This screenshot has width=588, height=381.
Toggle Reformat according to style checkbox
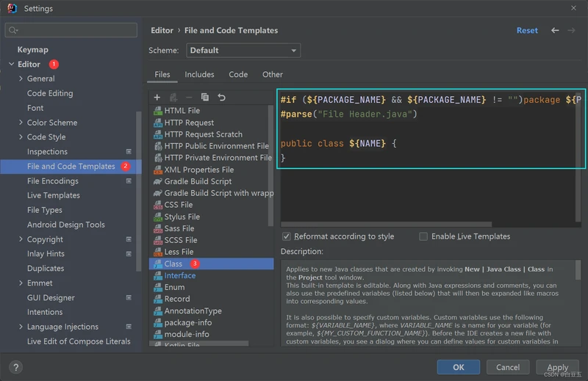[x=287, y=236]
